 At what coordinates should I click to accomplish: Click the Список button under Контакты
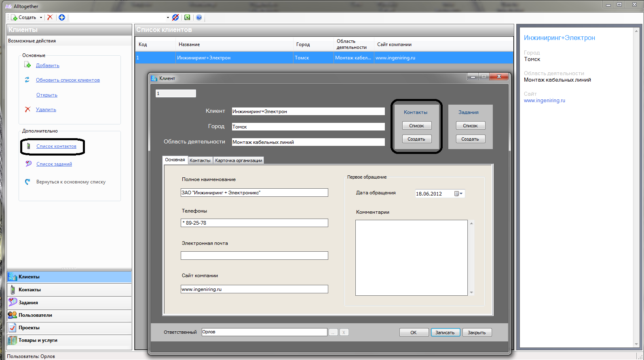point(417,126)
